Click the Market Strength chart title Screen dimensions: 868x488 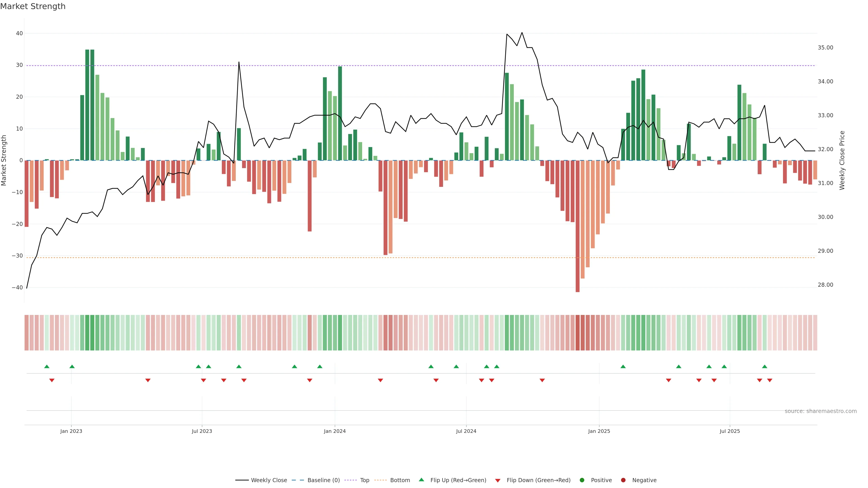pos(33,6)
